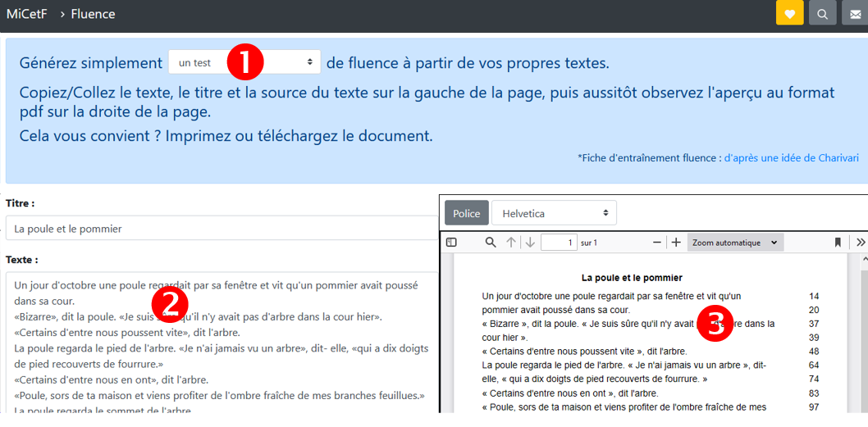
Task: Click the yellow heart favorite button
Action: [x=789, y=13]
